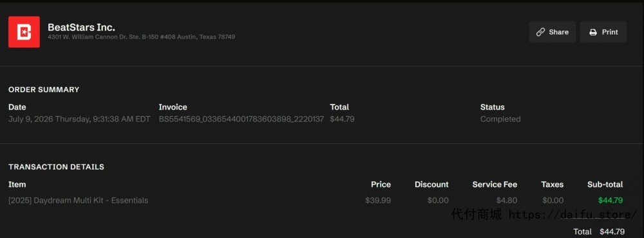This screenshot has width=644, height=238.
Task: Select the BeatStars Inc. company name
Action: 81,28
